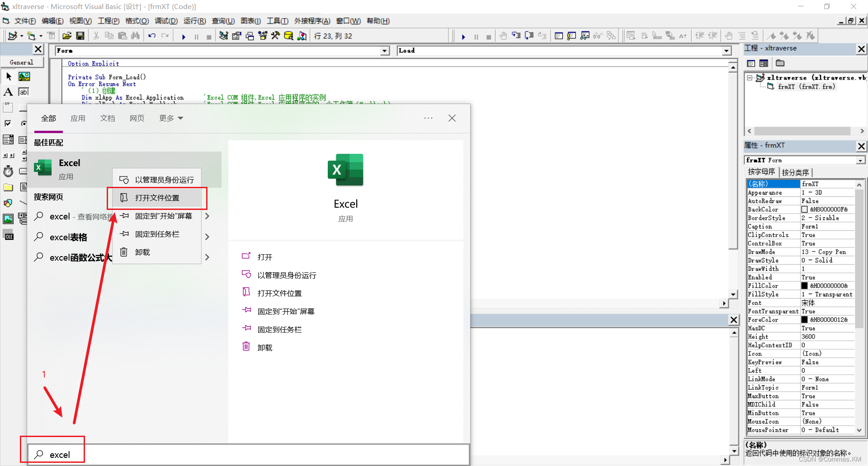The image size is (868, 466).
Task: Click BackColor color swatch in Properties
Action: point(804,209)
